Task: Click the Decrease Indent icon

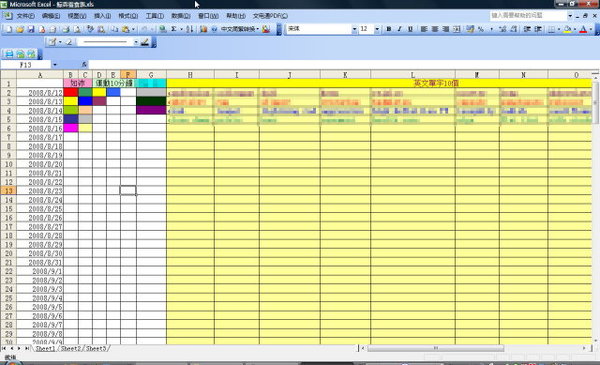Action: tap(527, 29)
